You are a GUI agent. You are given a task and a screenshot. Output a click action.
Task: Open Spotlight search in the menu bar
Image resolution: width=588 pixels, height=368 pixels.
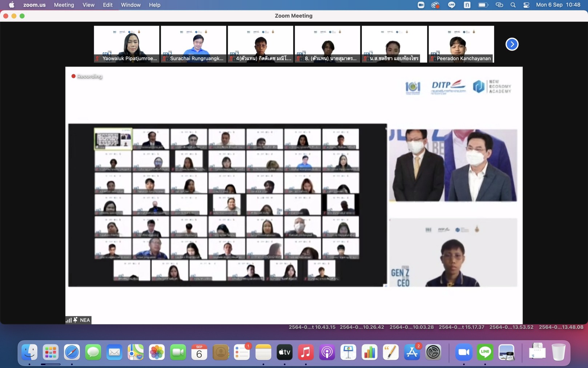513,5
